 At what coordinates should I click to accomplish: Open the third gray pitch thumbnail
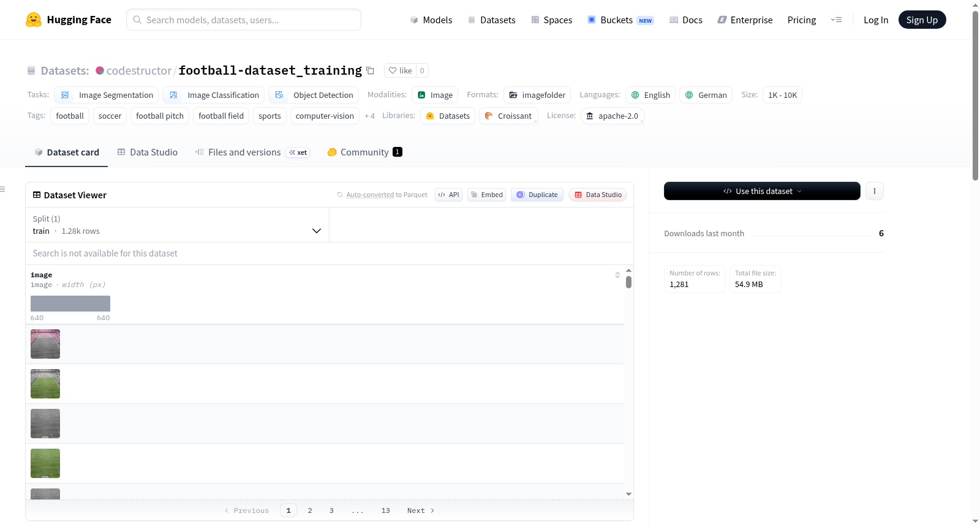click(x=45, y=424)
